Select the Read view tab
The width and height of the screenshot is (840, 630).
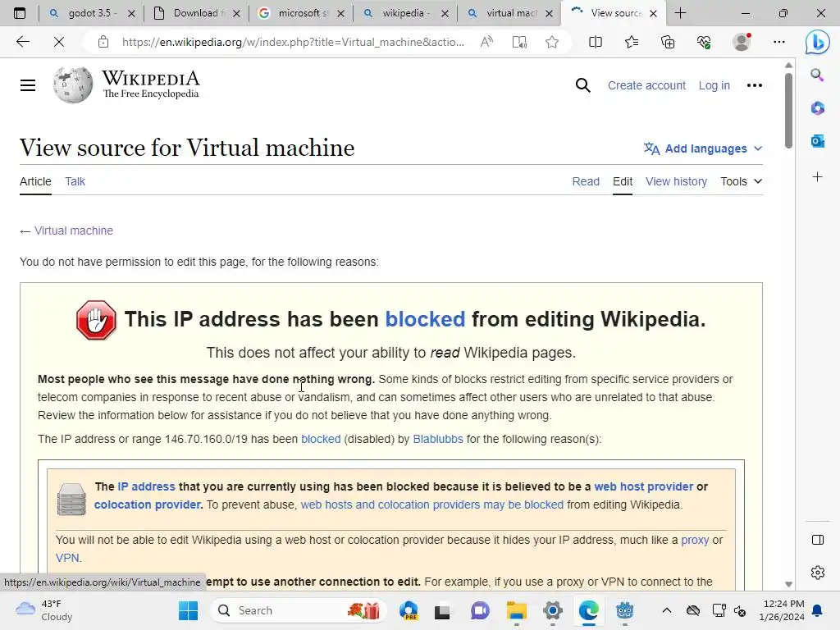(x=586, y=181)
